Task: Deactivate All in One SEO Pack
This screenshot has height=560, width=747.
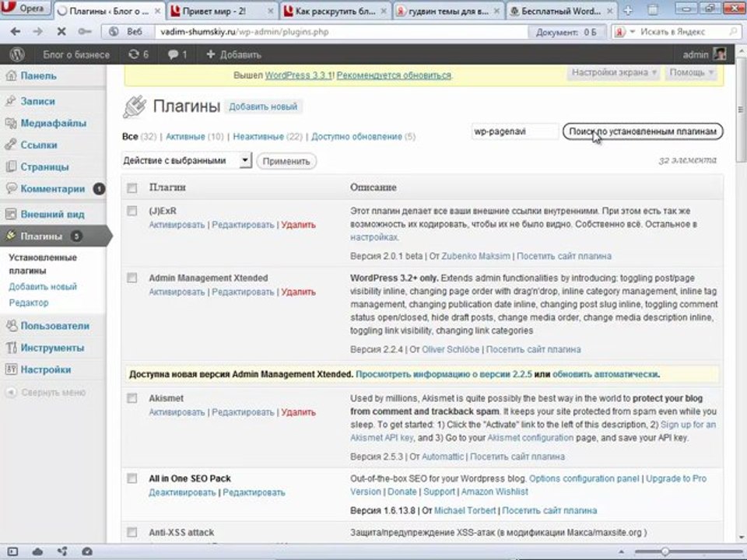Action: [x=182, y=492]
